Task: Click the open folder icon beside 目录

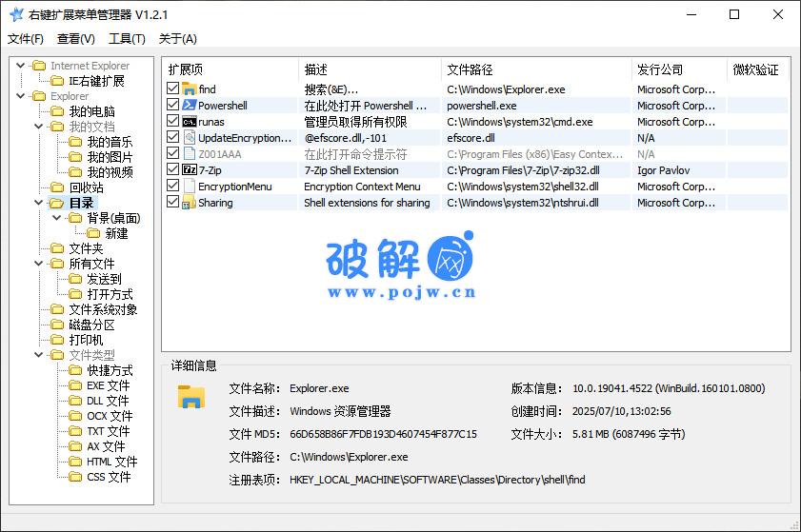Action: 56,203
